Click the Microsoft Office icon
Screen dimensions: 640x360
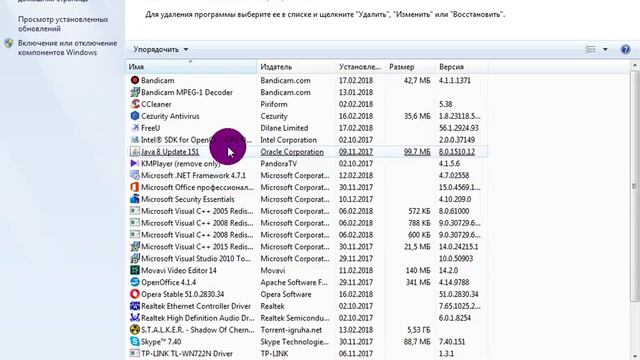(135, 187)
